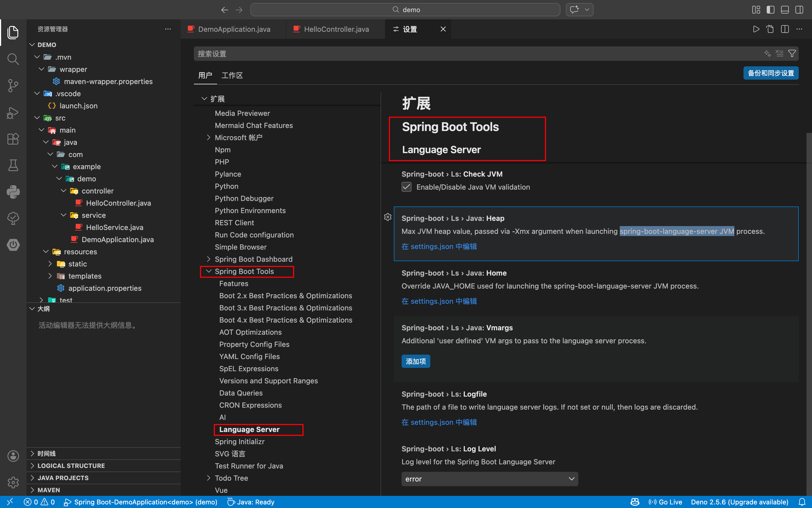Open the Extensions view icon
This screenshot has width=812, height=508.
pyautogui.click(x=13, y=139)
